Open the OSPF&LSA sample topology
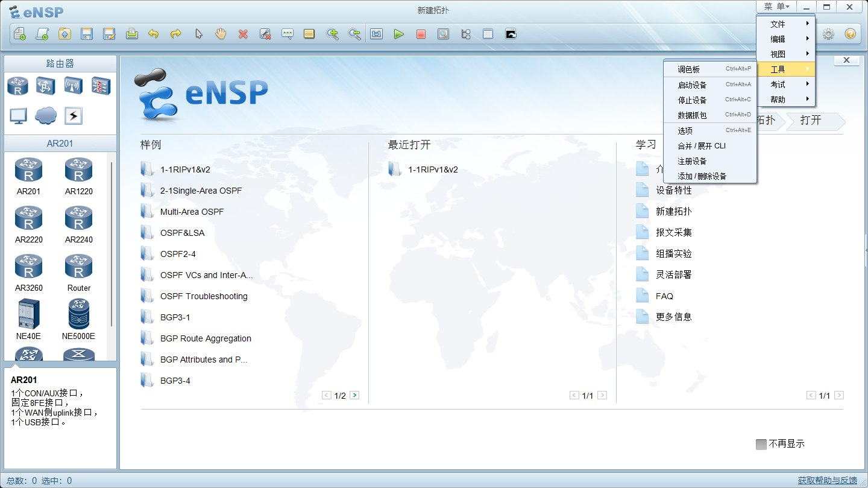Image resolution: width=868 pixels, height=488 pixels. tap(183, 233)
